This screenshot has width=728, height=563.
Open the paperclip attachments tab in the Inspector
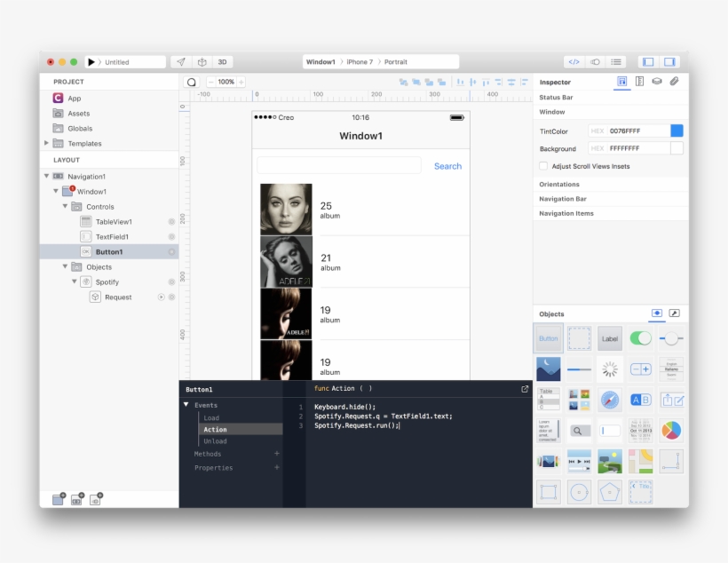click(x=674, y=82)
